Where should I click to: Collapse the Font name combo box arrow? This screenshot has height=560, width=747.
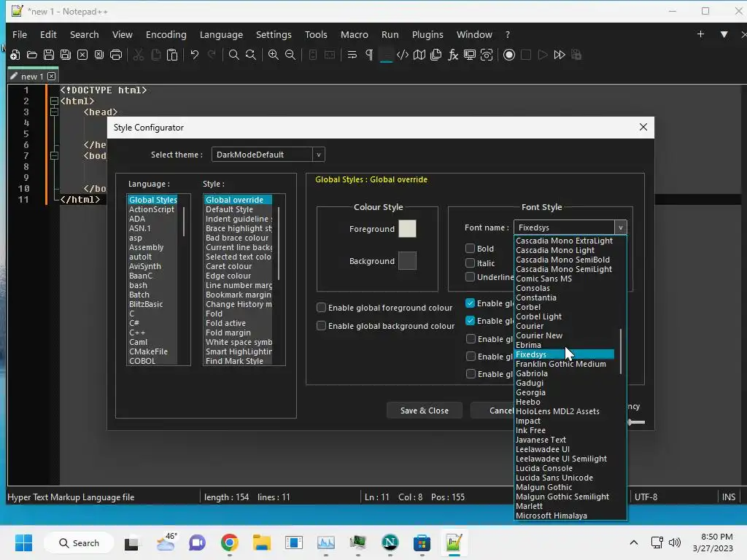pyautogui.click(x=620, y=227)
